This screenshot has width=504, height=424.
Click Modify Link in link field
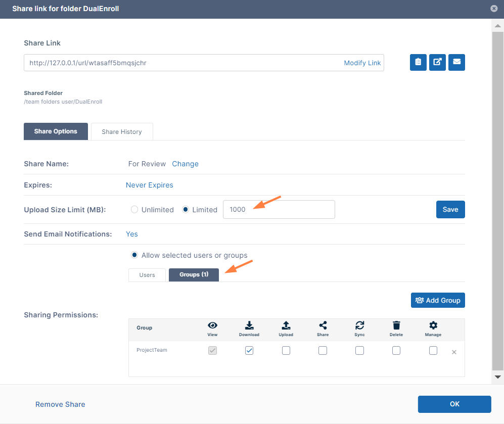tap(362, 63)
